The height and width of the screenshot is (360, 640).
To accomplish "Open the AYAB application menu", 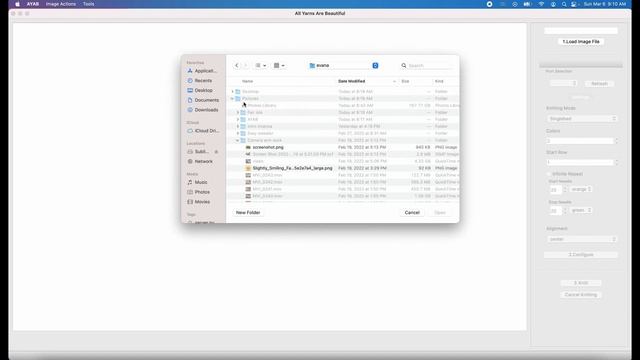I will 33,4.
